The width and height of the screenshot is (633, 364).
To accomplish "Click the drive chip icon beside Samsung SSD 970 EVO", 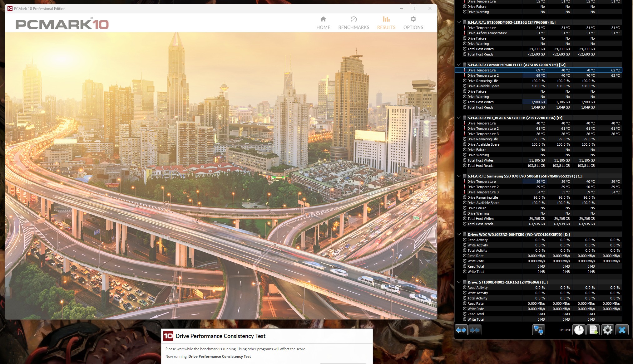I will pos(464,176).
